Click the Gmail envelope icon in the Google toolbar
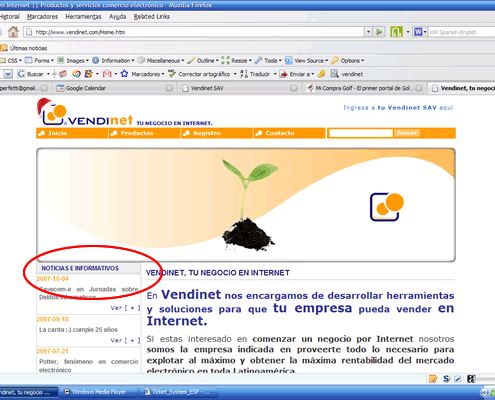495x400 pixels. pos(107,74)
